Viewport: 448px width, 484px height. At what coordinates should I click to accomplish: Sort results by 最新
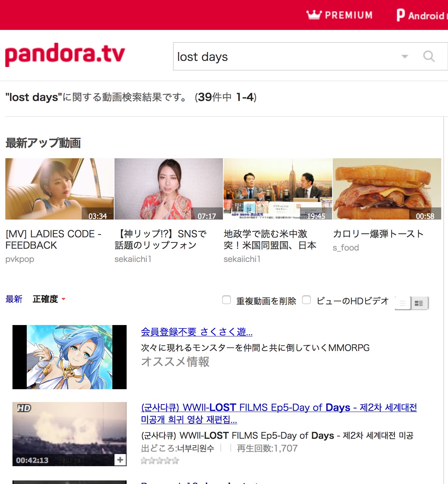[14, 299]
